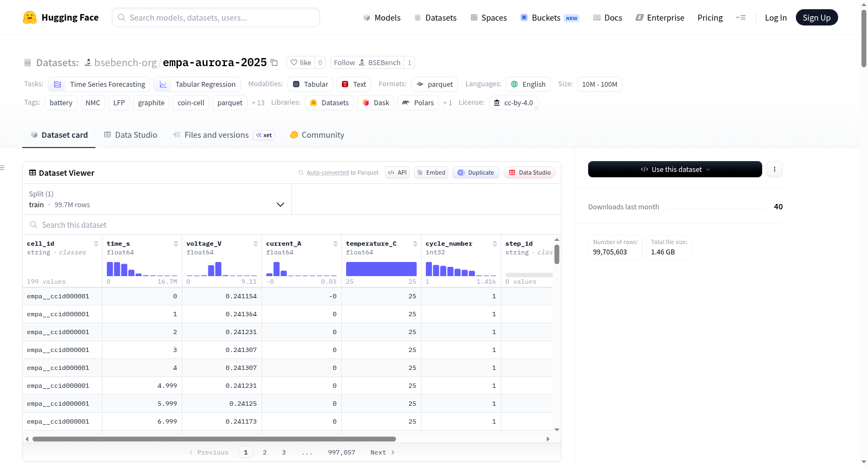Open the Dataset card tab
This screenshot has height=467, width=868.
[x=59, y=135]
